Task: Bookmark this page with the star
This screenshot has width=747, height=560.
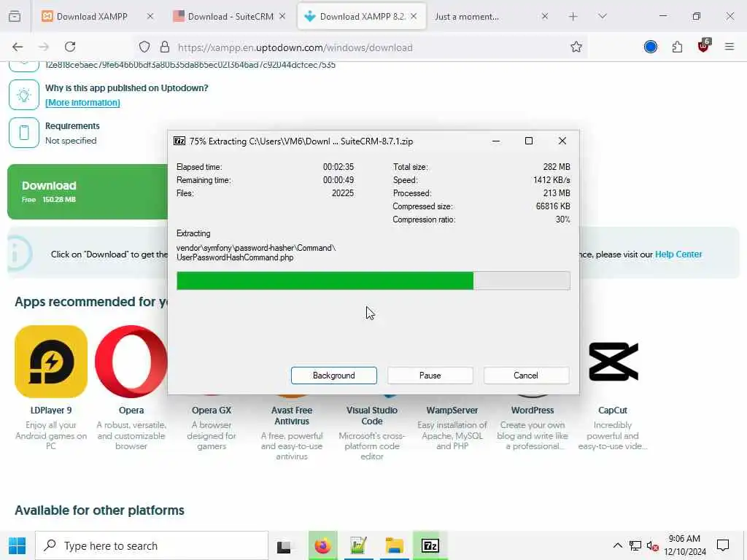Action: click(x=576, y=47)
